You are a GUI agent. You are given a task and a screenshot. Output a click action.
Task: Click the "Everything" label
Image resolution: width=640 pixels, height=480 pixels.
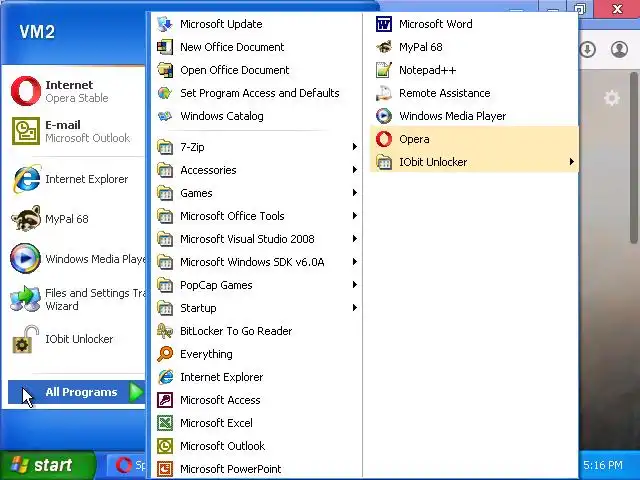tap(206, 354)
